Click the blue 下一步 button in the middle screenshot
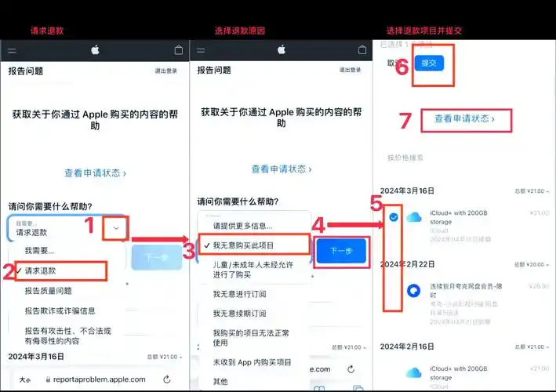This screenshot has height=392, width=556. [341, 251]
